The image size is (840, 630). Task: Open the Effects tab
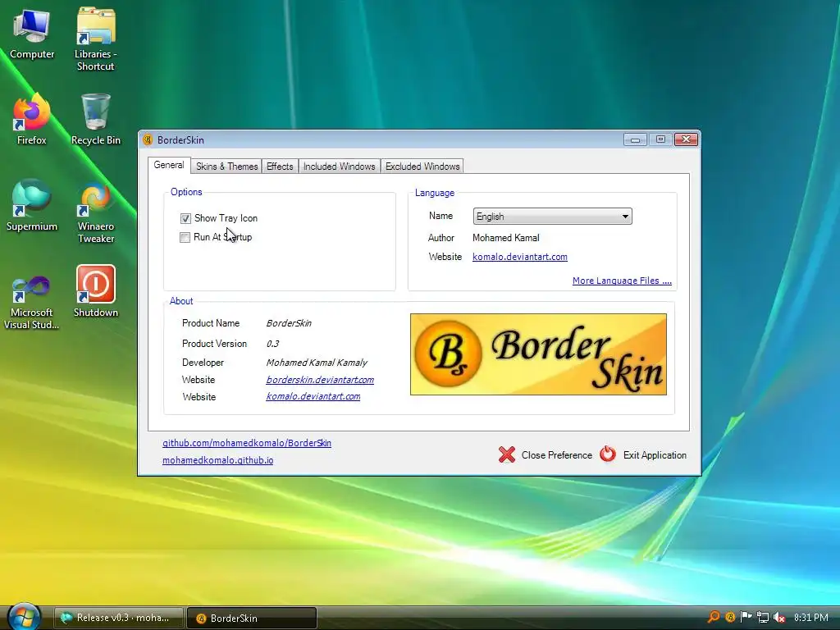point(280,167)
